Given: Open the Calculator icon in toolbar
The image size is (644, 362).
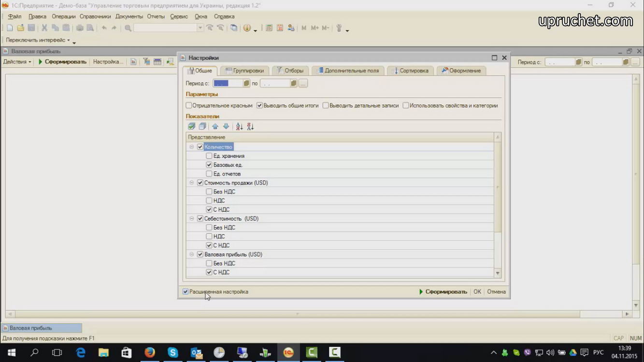Looking at the screenshot, I should tap(269, 28).
